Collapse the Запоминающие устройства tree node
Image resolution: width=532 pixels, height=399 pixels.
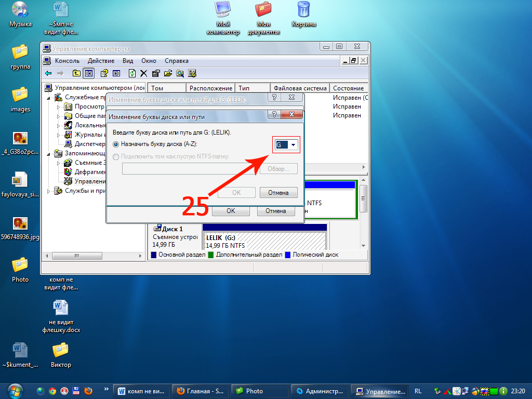pyautogui.click(x=48, y=154)
